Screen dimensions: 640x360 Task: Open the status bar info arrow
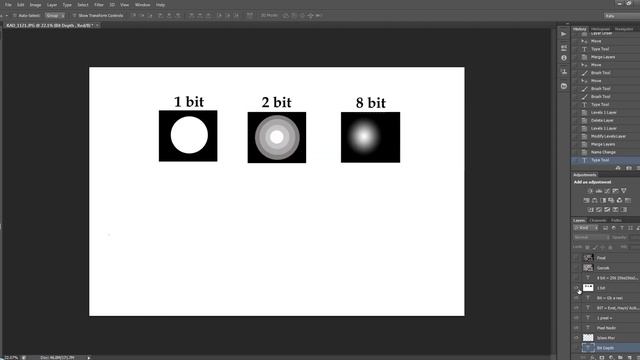click(89, 358)
